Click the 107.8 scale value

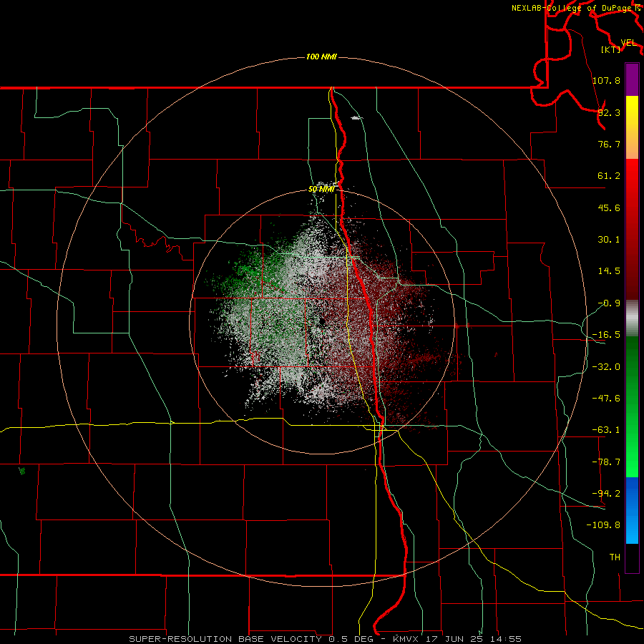606,80
